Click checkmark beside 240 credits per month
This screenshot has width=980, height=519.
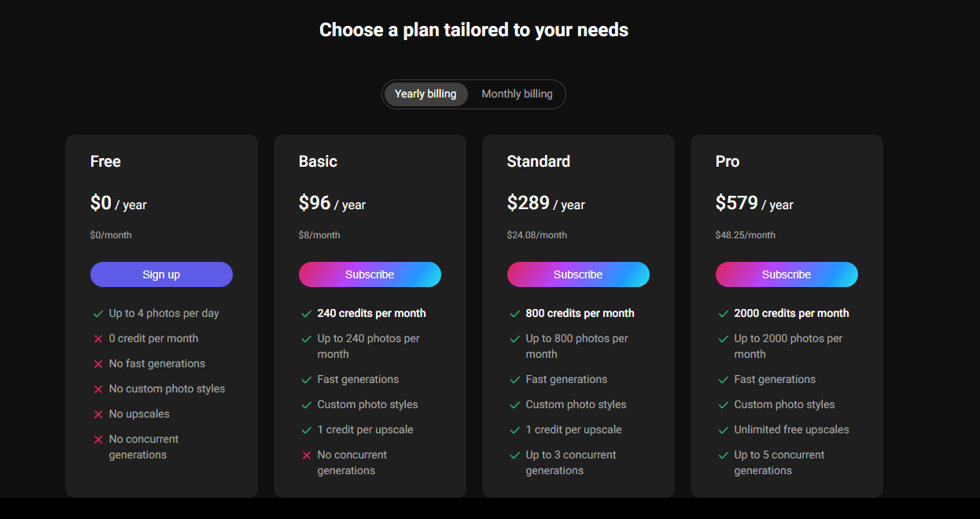(307, 314)
